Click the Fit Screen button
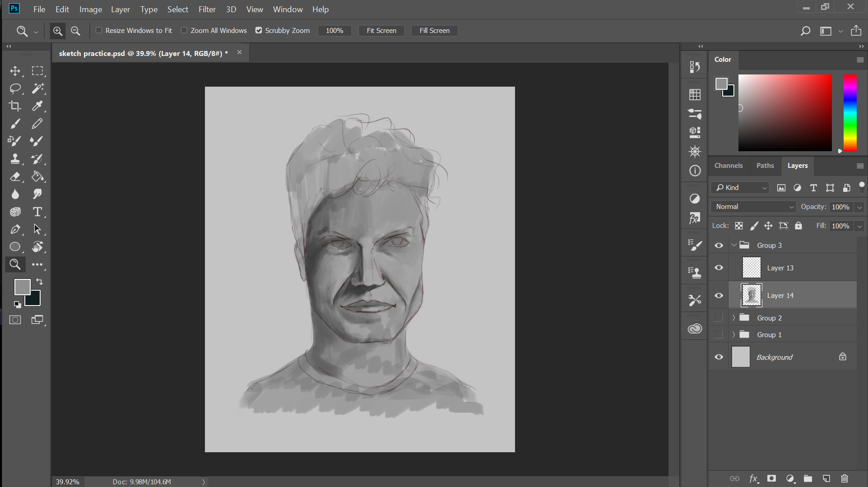868x487 pixels. pos(381,31)
